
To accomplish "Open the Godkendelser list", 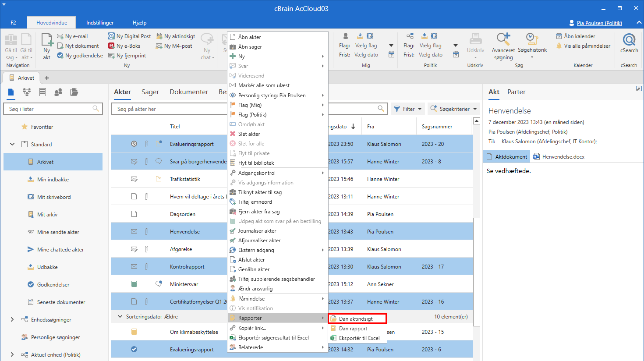I will pyautogui.click(x=53, y=285).
